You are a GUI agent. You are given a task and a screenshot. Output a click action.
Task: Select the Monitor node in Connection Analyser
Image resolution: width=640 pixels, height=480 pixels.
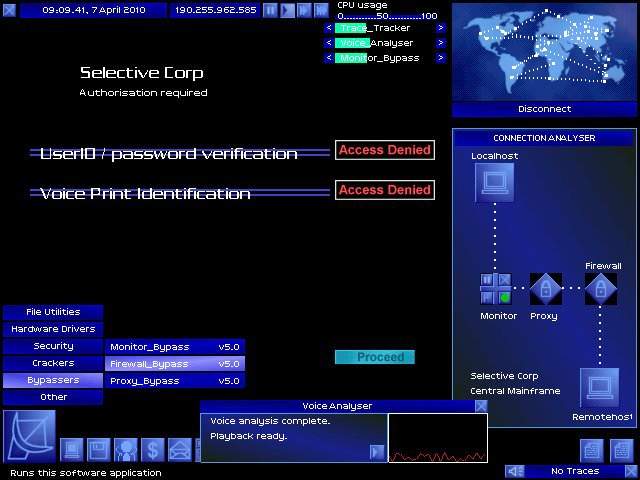point(496,289)
